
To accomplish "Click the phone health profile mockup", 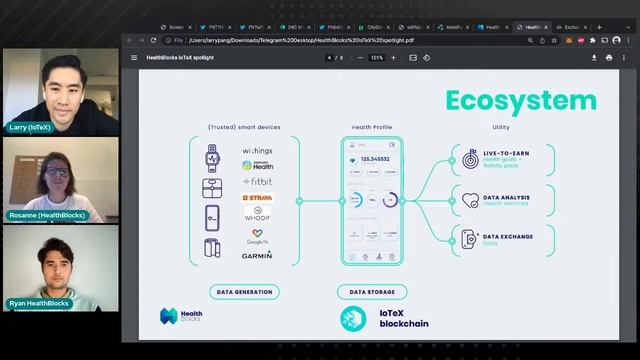I will (372, 201).
